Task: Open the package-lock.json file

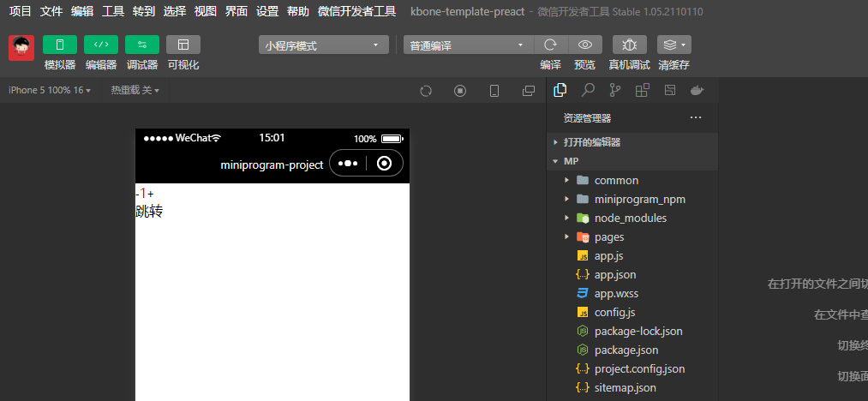Action: pyautogui.click(x=632, y=332)
